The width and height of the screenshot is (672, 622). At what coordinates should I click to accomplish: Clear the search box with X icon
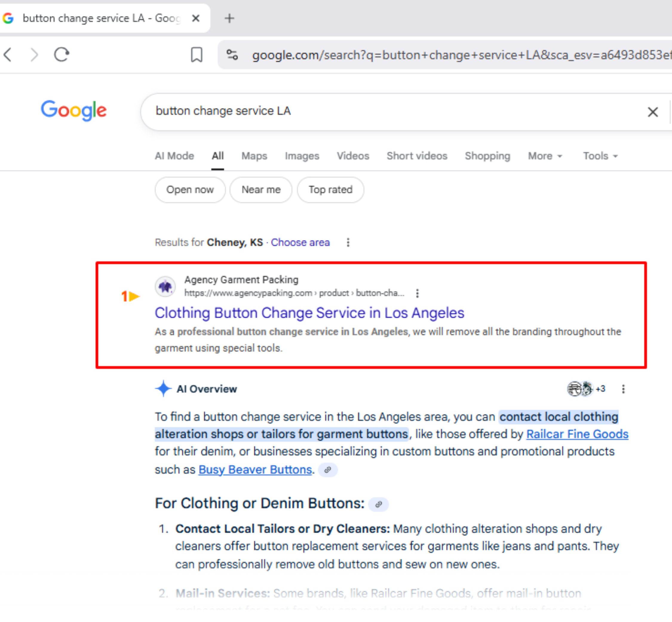tap(653, 112)
